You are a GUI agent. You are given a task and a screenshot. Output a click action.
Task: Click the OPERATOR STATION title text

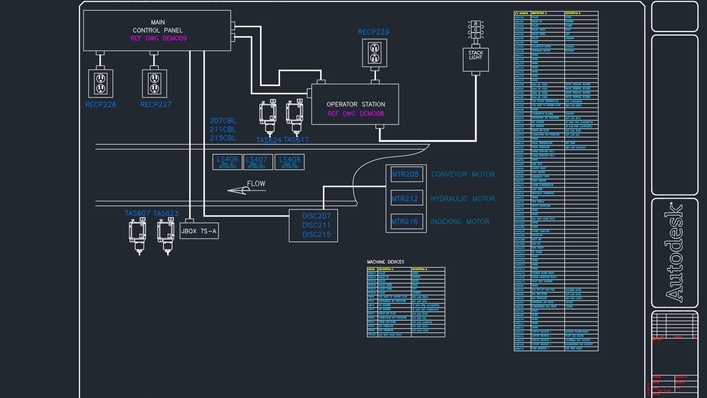(x=356, y=104)
